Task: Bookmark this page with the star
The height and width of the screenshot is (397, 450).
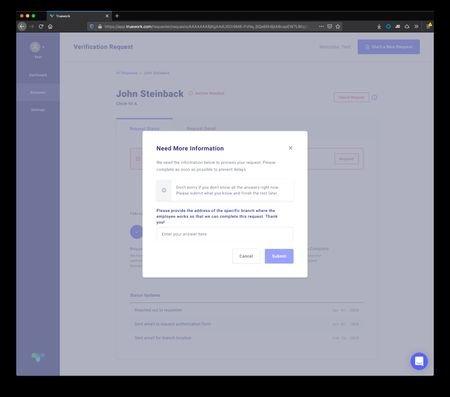Action: pyautogui.click(x=338, y=26)
